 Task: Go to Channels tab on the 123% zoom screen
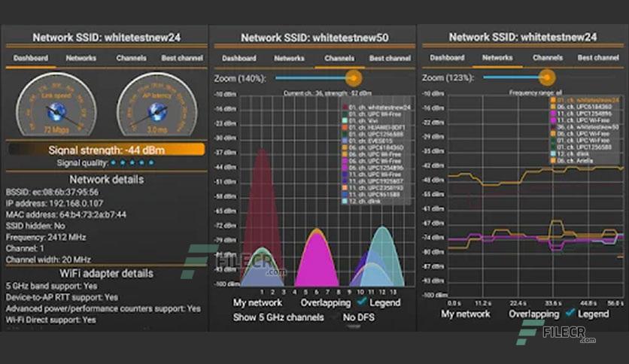click(x=548, y=58)
